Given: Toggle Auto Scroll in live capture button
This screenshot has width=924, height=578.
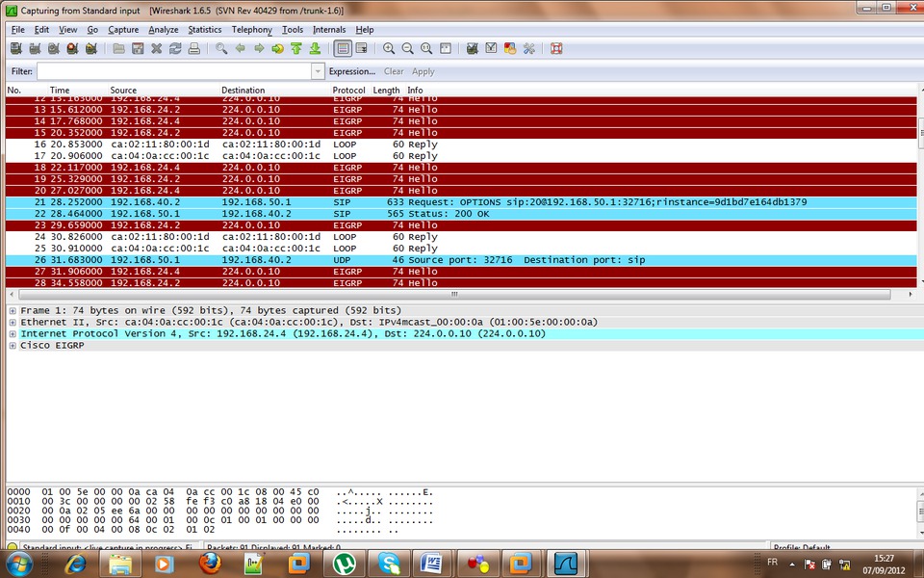Looking at the screenshot, I should 361,48.
